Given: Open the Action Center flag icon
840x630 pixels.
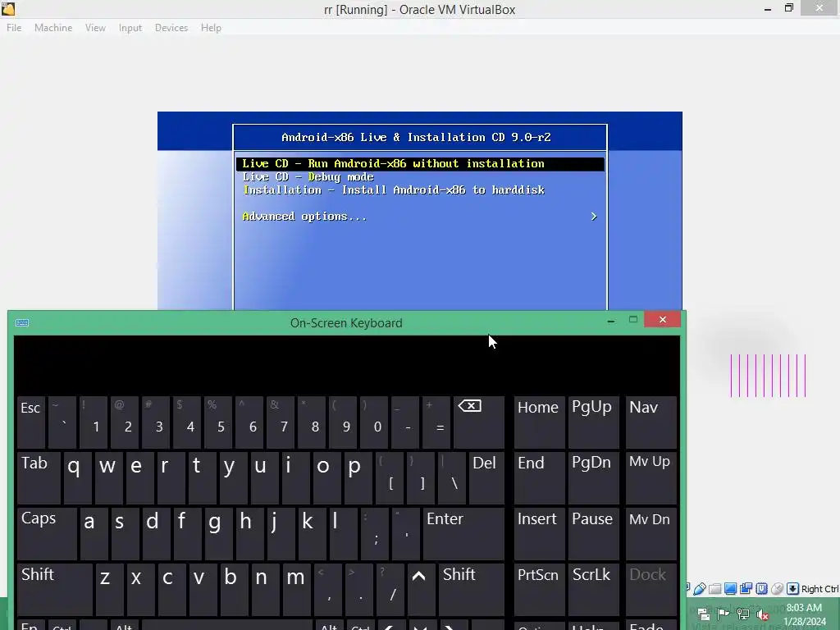Looking at the screenshot, I should [724, 614].
